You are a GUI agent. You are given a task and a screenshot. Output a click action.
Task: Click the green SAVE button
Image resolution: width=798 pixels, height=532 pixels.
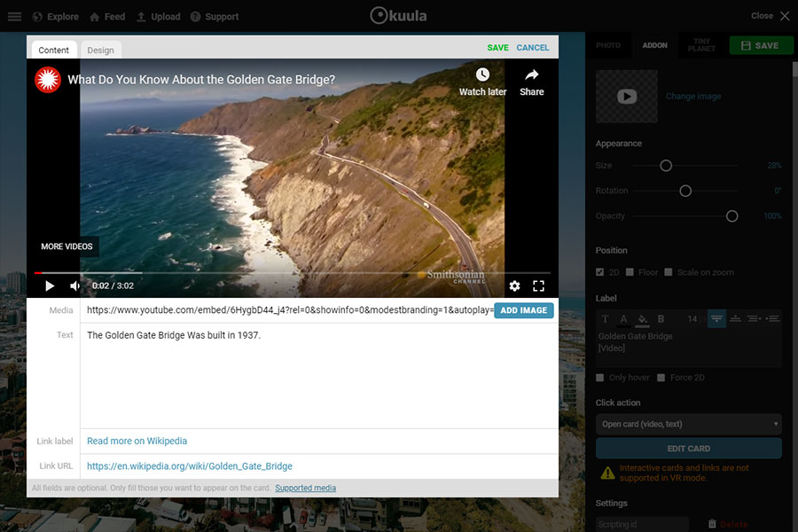[x=761, y=45]
